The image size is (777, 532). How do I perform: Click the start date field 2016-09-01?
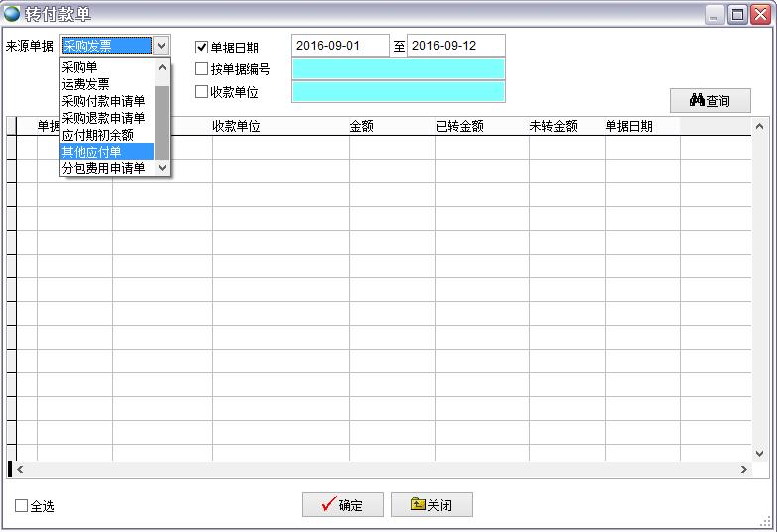pos(341,46)
